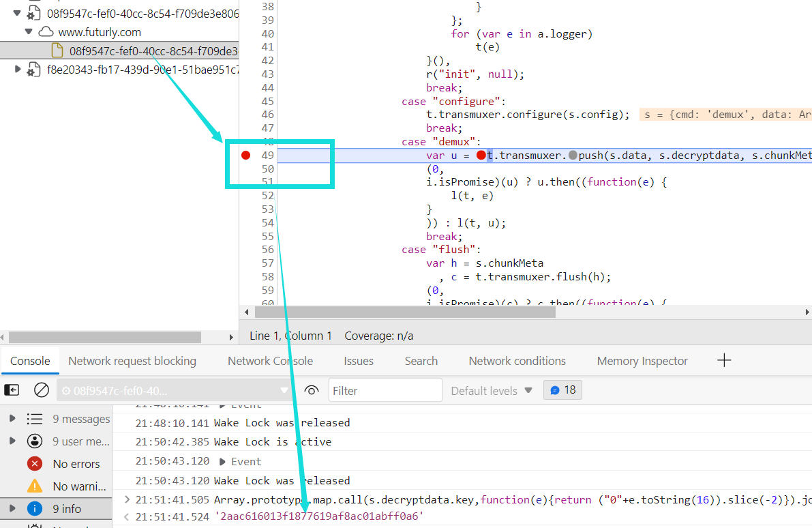Screen dimensions: 812x528
Task: Expand the f8e20343-fb17 worker node
Action: pos(17,69)
